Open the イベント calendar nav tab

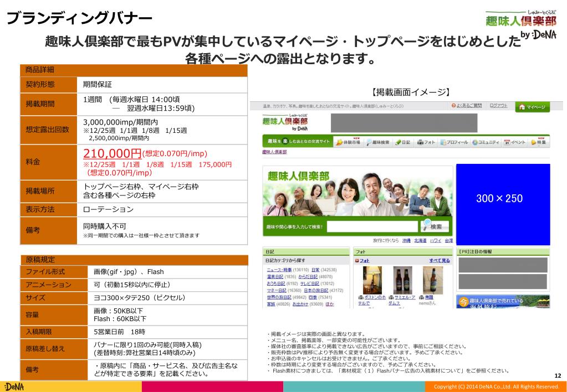tap(514, 142)
